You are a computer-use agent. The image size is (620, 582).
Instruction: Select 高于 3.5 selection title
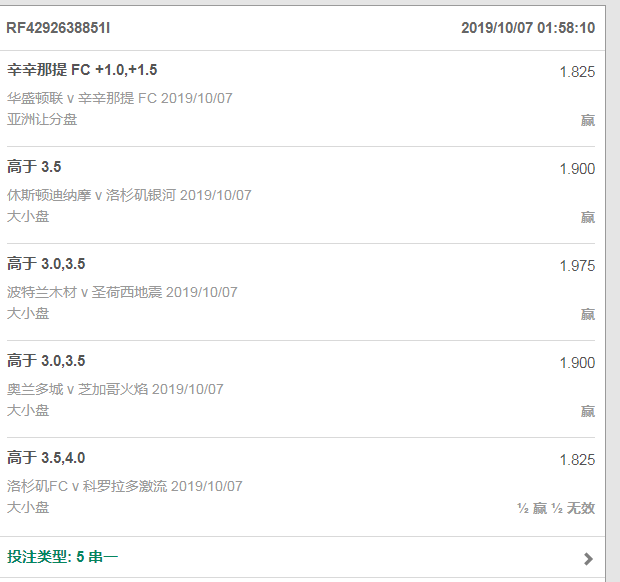34,167
